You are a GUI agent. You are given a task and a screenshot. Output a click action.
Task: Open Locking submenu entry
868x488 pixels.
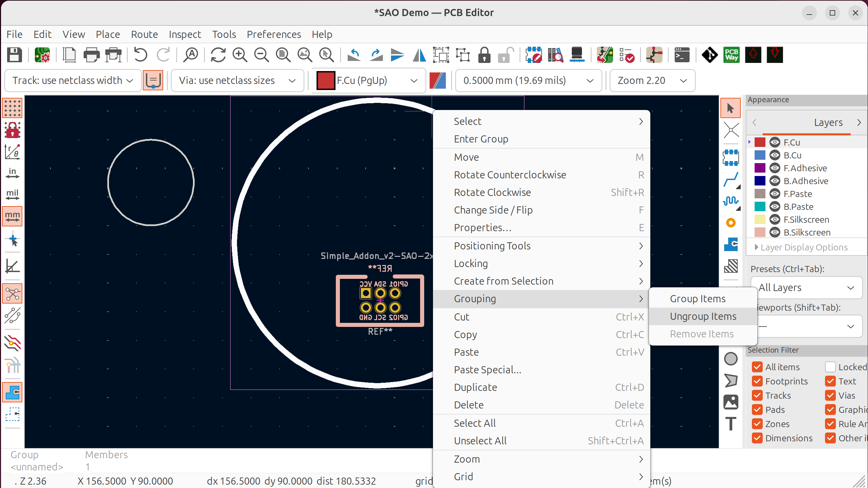pos(541,264)
